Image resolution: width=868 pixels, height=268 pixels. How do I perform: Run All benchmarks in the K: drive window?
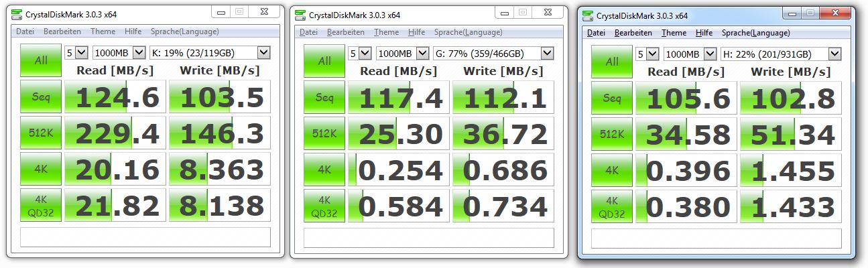pos(40,60)
